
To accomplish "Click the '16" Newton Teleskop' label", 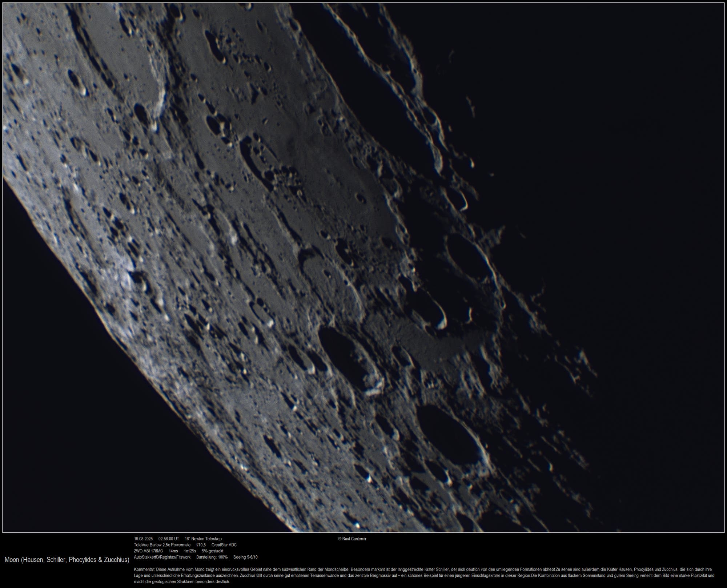I will [203, 539].
